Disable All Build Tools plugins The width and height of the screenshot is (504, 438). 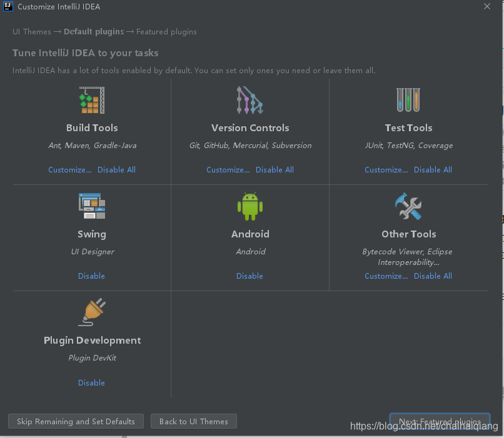tap(116, 169)
